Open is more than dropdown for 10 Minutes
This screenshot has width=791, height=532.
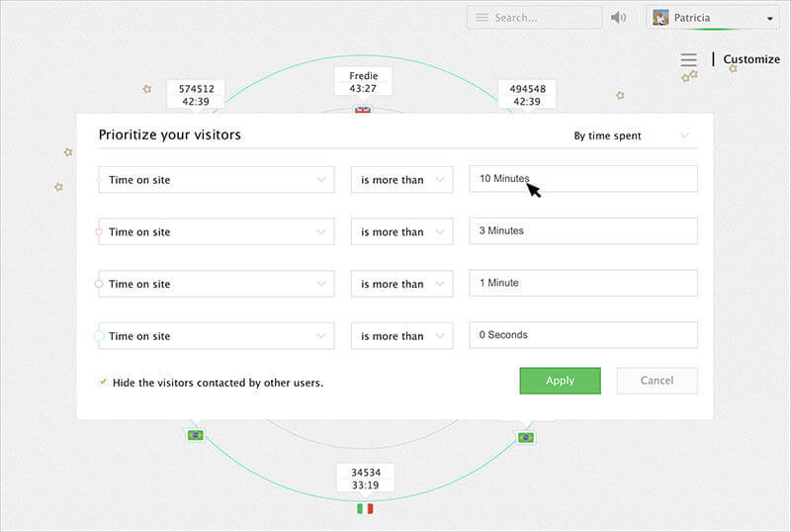[x=402, y=180]
